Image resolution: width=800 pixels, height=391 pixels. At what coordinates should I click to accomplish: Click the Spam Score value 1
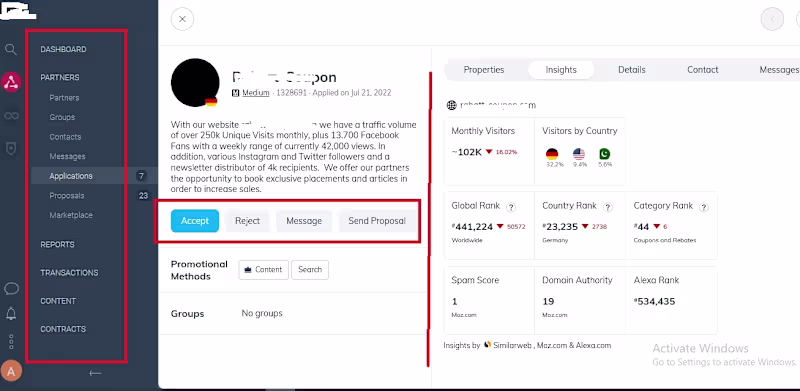[x=455, y=301]
